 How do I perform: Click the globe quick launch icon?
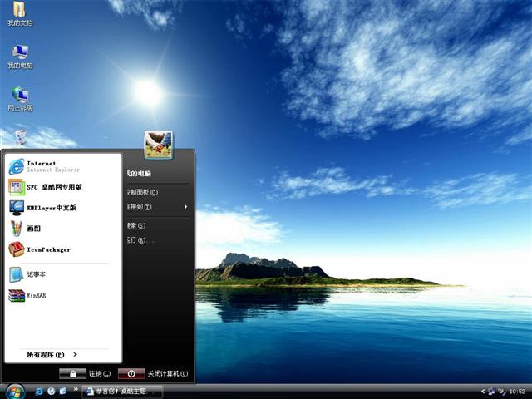52,392
